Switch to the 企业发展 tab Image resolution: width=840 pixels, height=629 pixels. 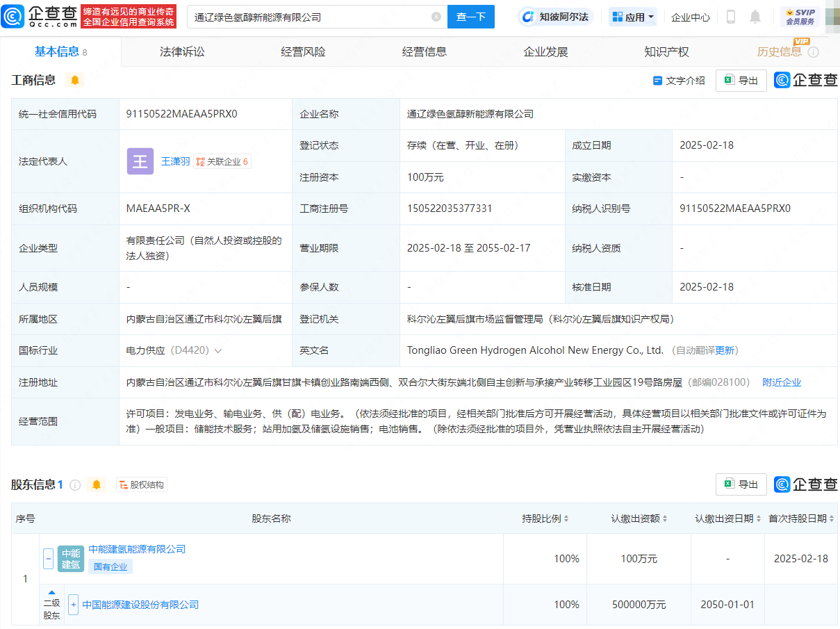pyautogui.click(x=545, y=51)
